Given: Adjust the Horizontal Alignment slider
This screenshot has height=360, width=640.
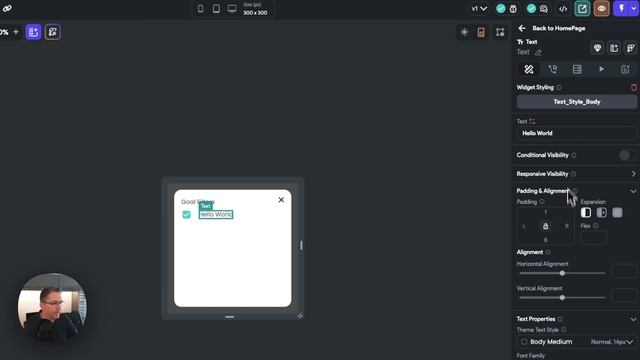Looking at the screenshot, I should coord(562,273).
